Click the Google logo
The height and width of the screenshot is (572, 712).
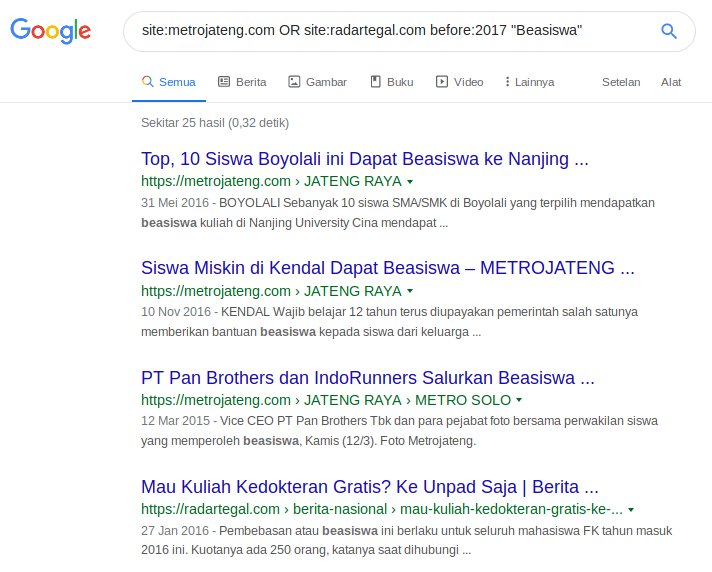[50, 31]
